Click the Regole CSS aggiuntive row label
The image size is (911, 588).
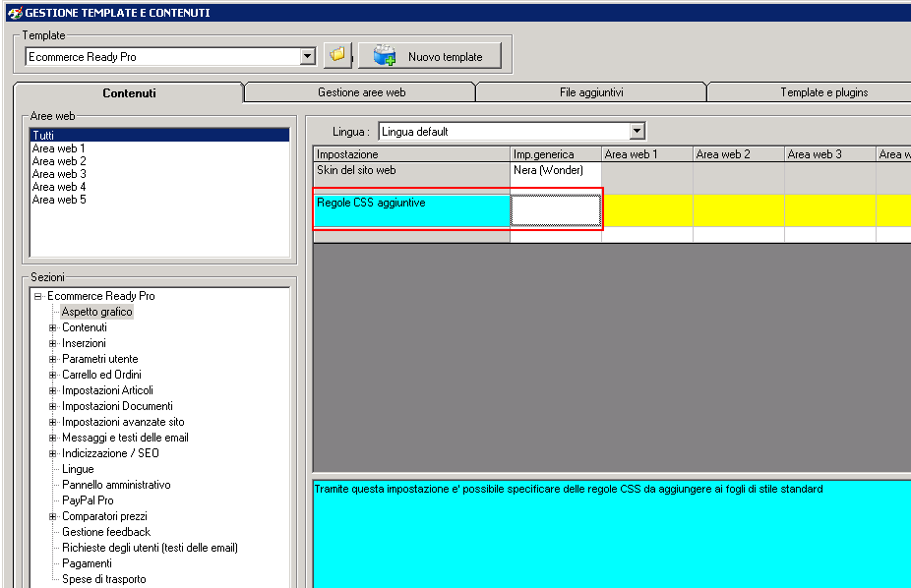coord(411,210)
